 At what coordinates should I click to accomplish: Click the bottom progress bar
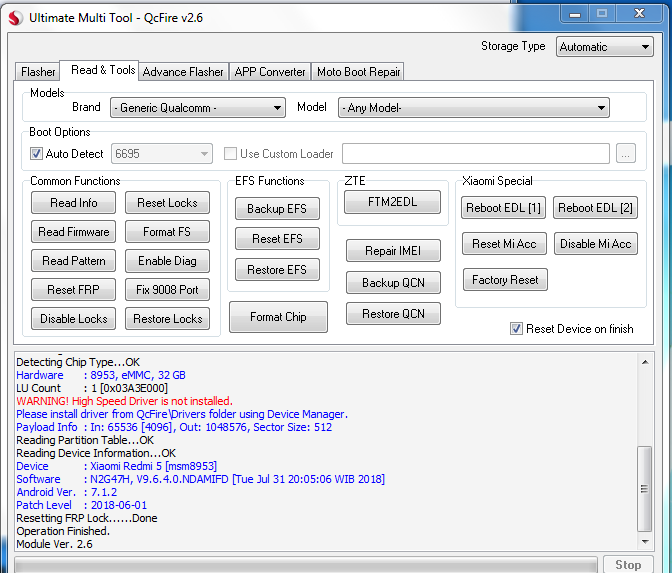coord(306,565)
